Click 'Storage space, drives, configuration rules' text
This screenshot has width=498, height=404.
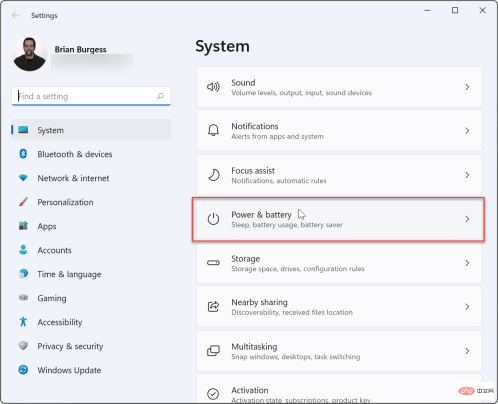click(298, 269)
